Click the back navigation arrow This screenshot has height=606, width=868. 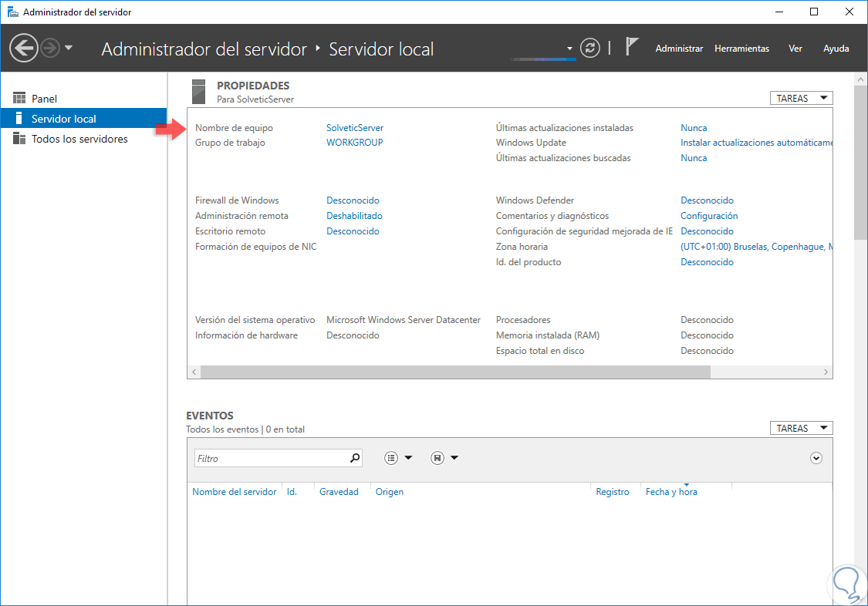click(24, 49)
